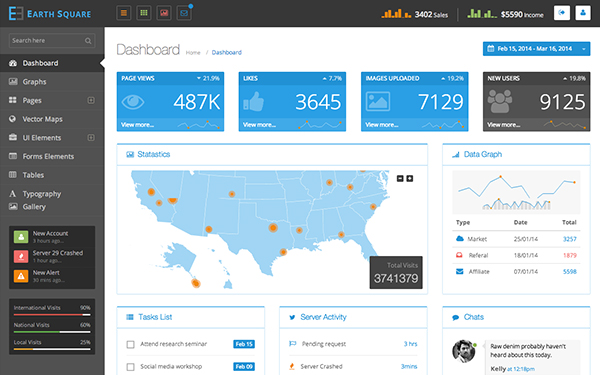Click the line chart in Data Graph panel
600x375 pixels.
pyautogui.click(x=516, y=192)
